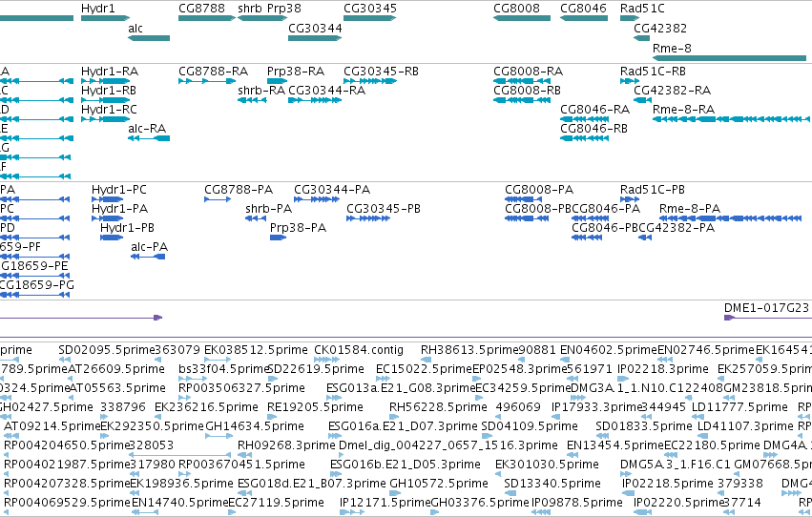Image resolution: width=812 pixels, height=517 pixels.
Task: Select the IP12171.5prime EST label
Action: click(x=385, y=503)
